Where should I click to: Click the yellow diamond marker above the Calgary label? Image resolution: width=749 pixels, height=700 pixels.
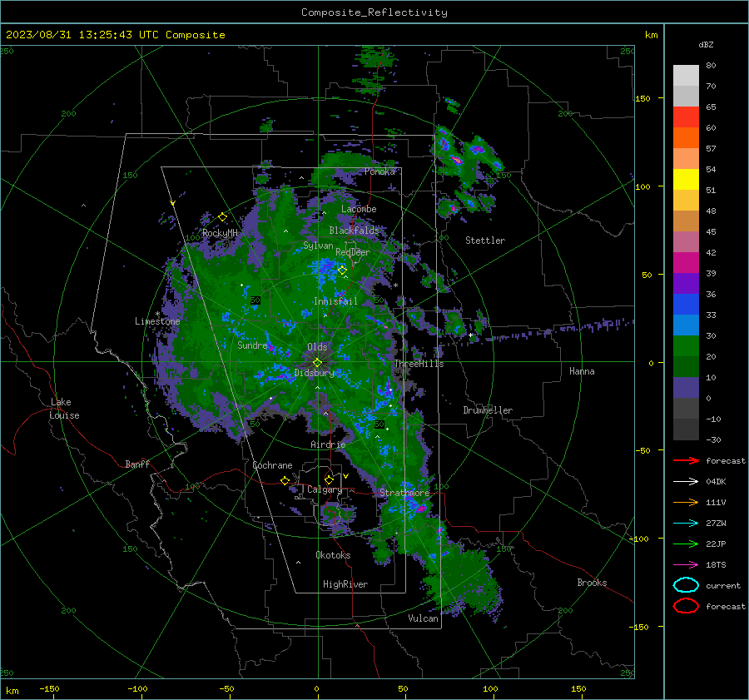point(329,479)
